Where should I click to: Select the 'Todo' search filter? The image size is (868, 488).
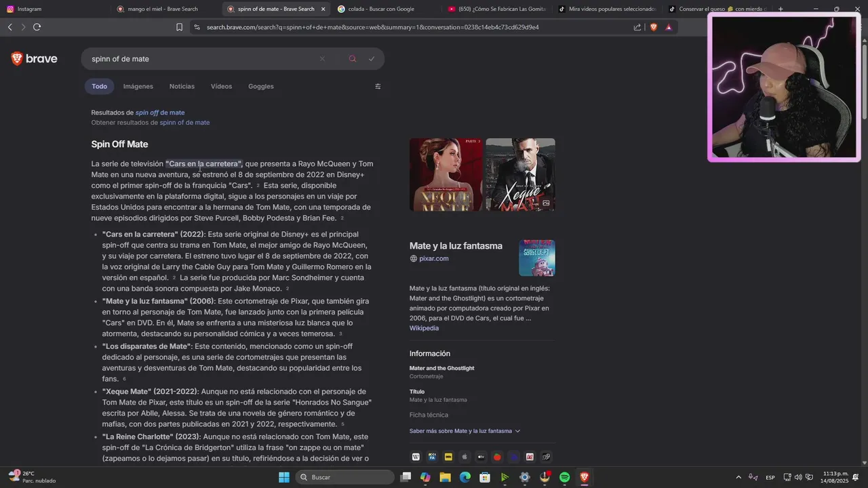[100, 86]
